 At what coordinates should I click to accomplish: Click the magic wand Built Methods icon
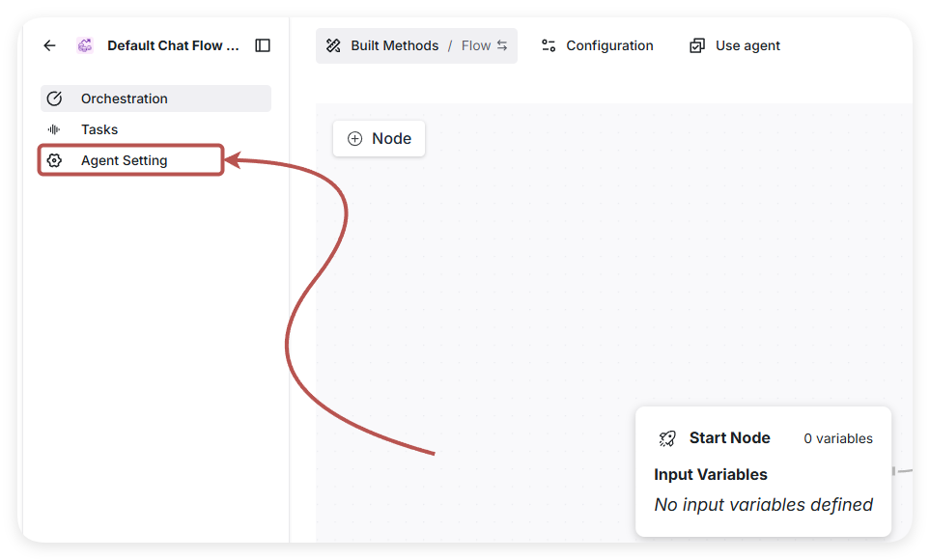click(333, 45)
